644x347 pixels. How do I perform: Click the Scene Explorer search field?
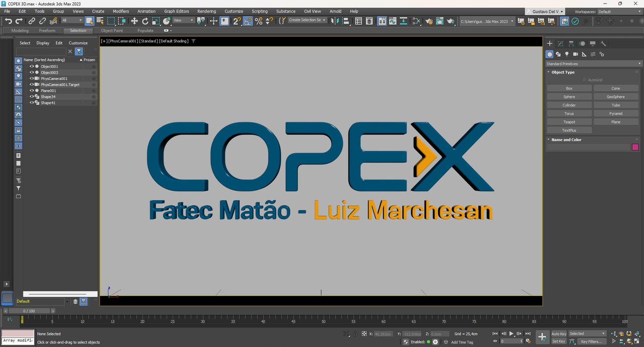pos(41,52)
